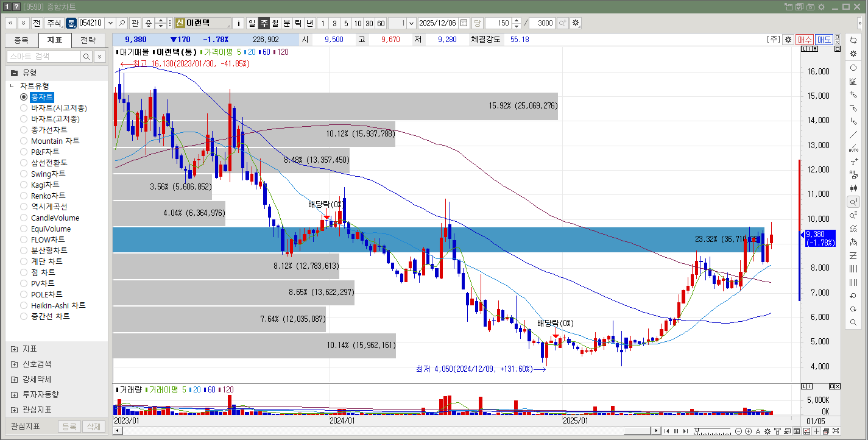Expand the 관심지표 section

(x=14, y=410)
